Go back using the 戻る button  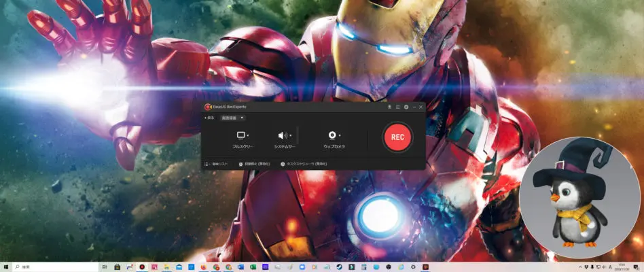(x=209, y=118)
